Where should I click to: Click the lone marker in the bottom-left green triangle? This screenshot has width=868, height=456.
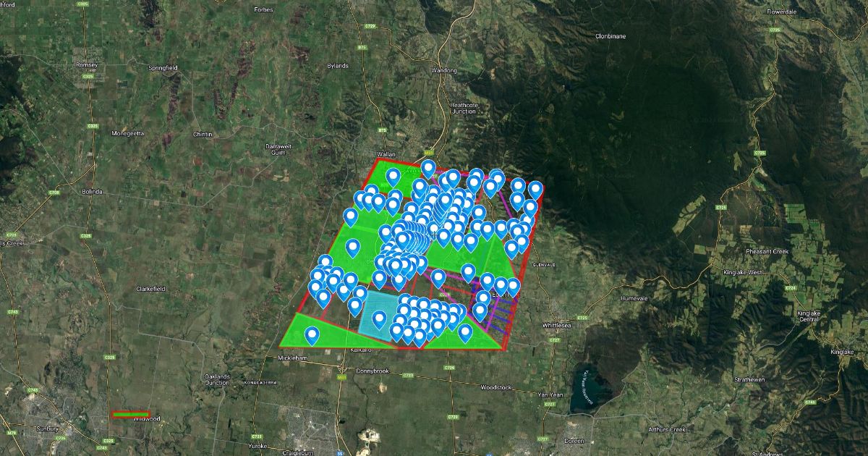click(312, 334)
